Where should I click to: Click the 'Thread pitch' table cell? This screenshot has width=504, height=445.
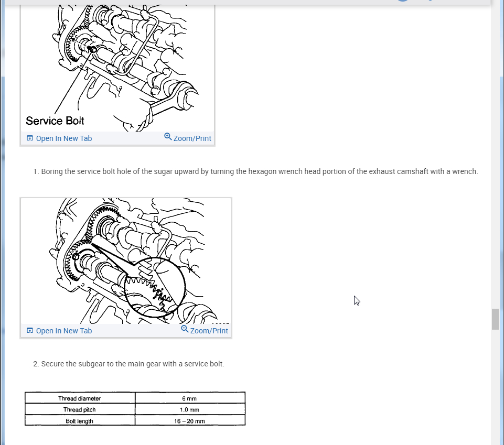click(80, 409)
